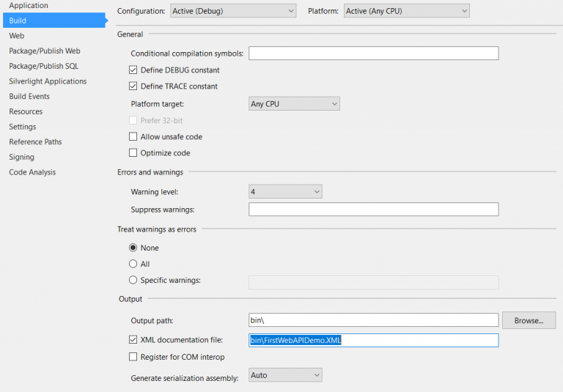The image size is (563, 392).
Task: Enable Optimize code checkbox
Action: (x=133, y=153)
